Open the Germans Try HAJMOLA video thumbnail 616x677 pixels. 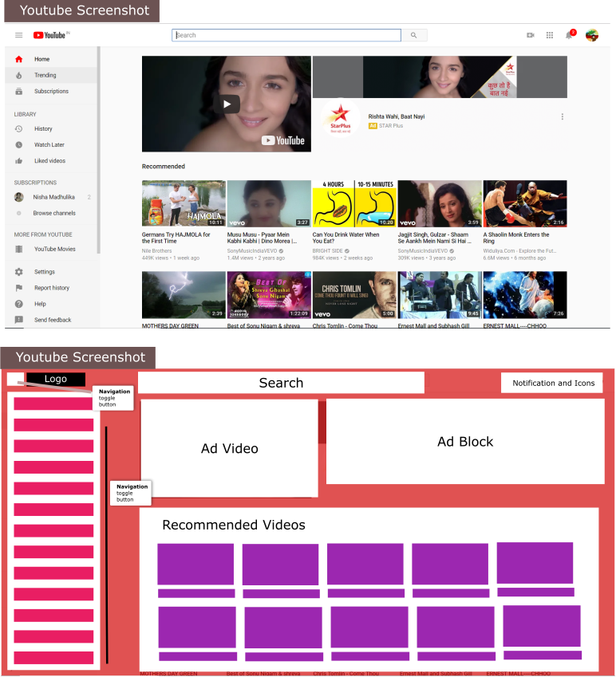184,203
